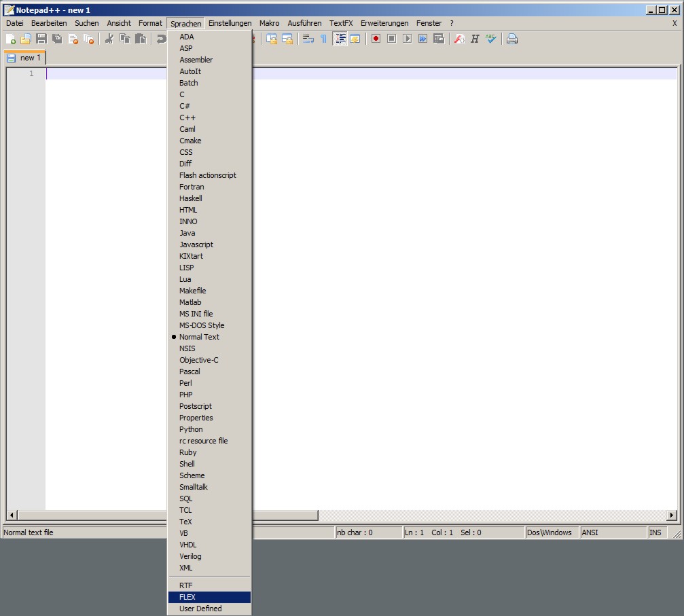Close the document with the menu-bar X
684x616 pixels.
click(x=674, y=23)
